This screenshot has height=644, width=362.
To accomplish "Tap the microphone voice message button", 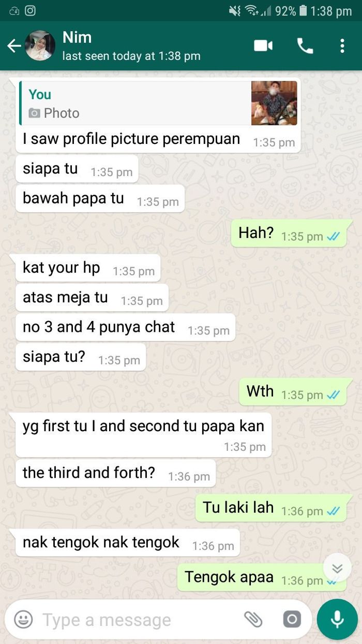I will [337, 619].
